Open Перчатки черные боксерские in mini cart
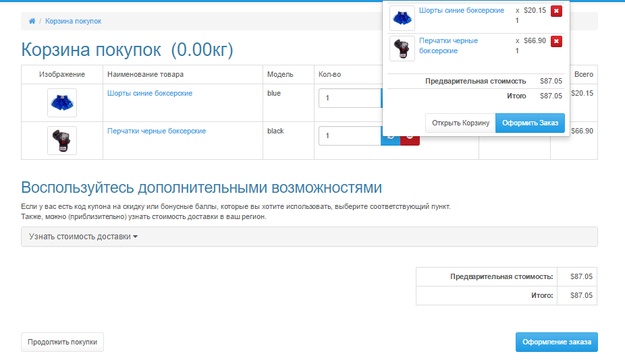The height and width of the screenshot is (364, 625). coord(448,46)
